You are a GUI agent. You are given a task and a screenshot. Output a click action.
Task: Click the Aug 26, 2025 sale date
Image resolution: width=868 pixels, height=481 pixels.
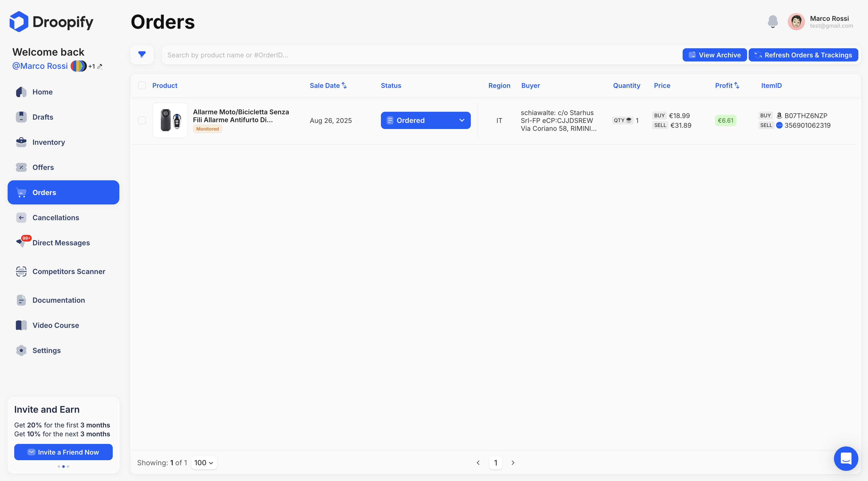(x=331, y=120)
